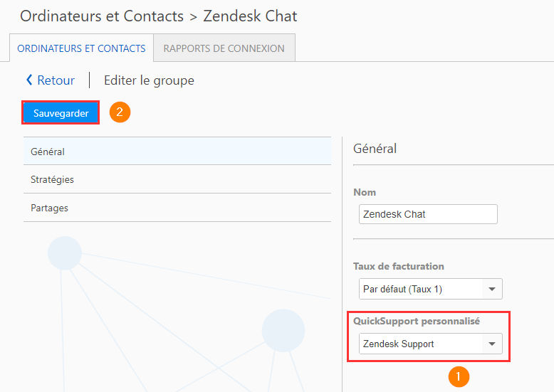
Task: Open the Stratégies section
Action: tap(177, 179)
